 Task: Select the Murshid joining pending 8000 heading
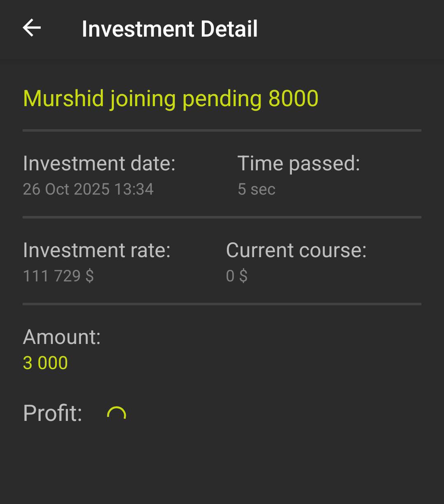170,99
